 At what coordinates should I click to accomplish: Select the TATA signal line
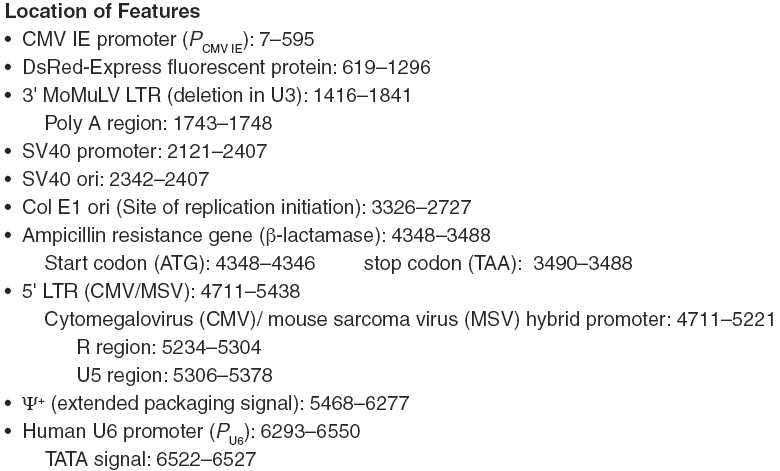click(x=150, y=459)
